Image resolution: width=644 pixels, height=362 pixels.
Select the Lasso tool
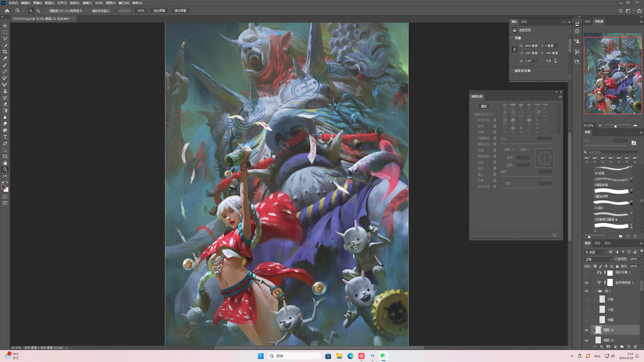pyautogui.click(x=5, y=39)
